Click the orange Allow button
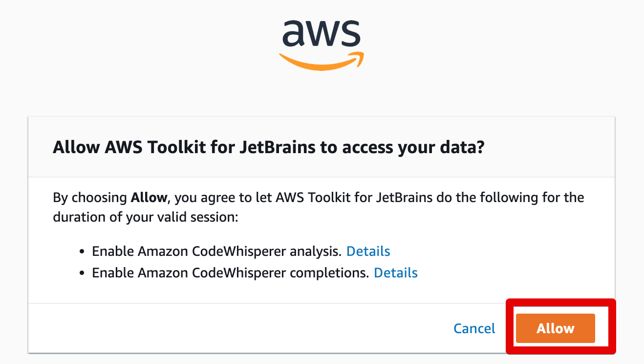The height and width of the screenshot is (364, 644). (555, 328)
